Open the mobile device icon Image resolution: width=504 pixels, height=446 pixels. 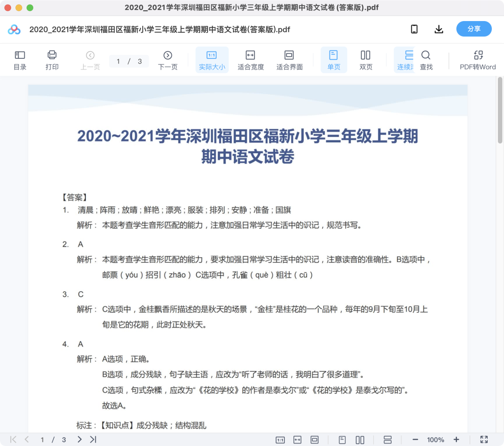click(414, 29)
